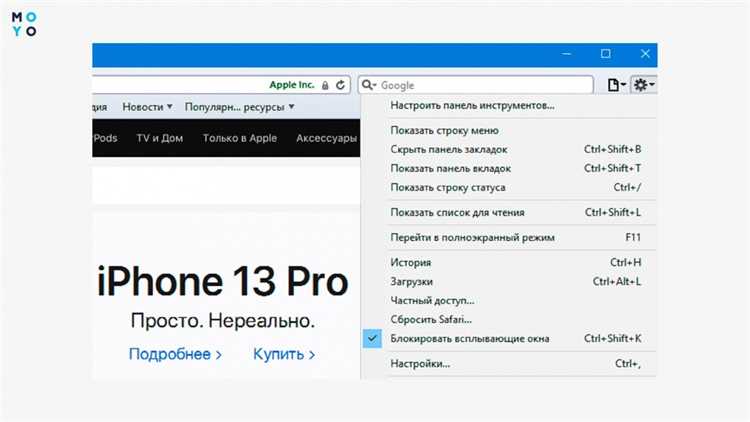Open the page menu icon
This screenshot has height=422, width=750.
[x=616, y=85]
